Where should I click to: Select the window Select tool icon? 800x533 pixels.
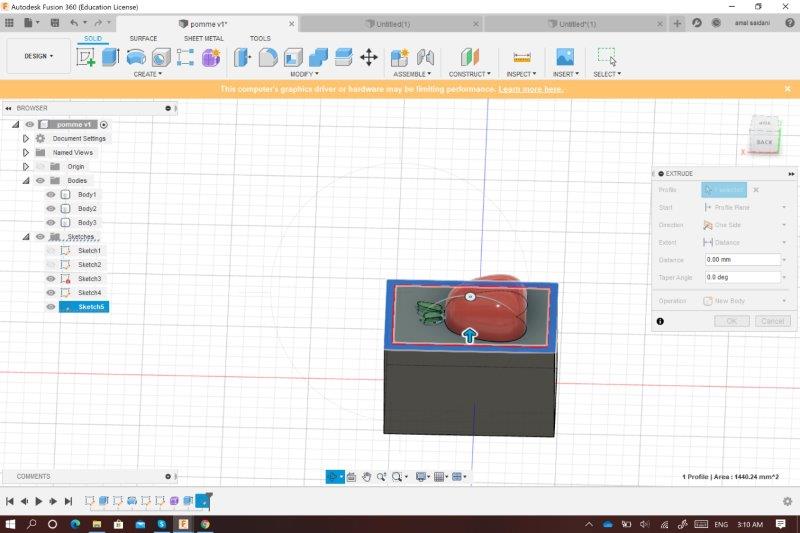(x=607, y=57)
